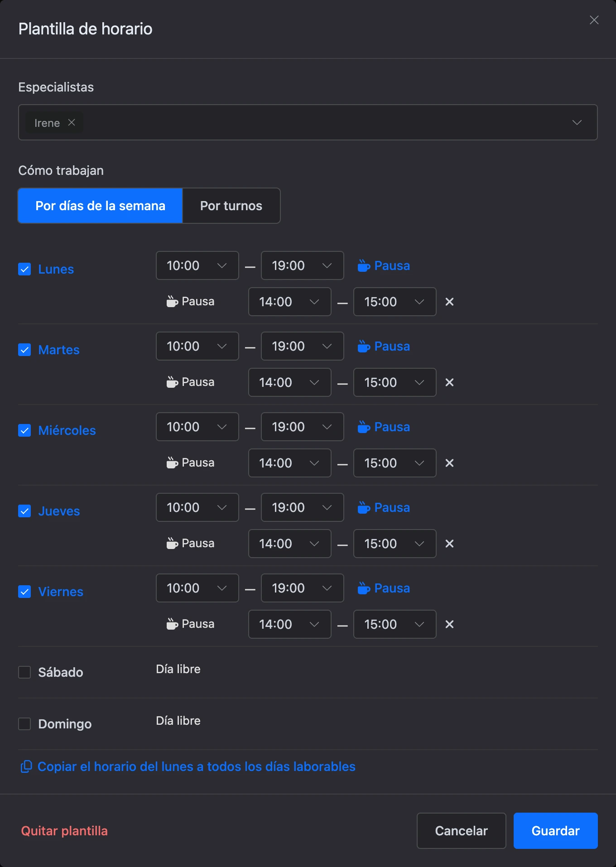Open Viernes start time 10:00 dropdown

click(x=197, y=588)
